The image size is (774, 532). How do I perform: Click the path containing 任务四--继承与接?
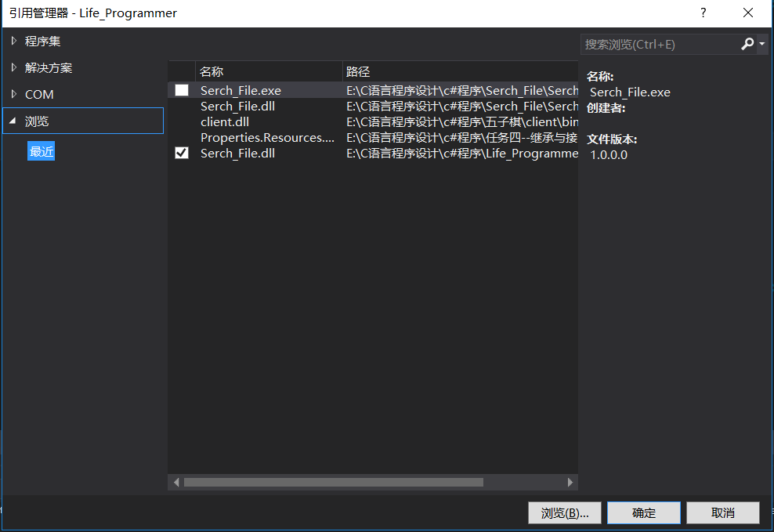462,138
